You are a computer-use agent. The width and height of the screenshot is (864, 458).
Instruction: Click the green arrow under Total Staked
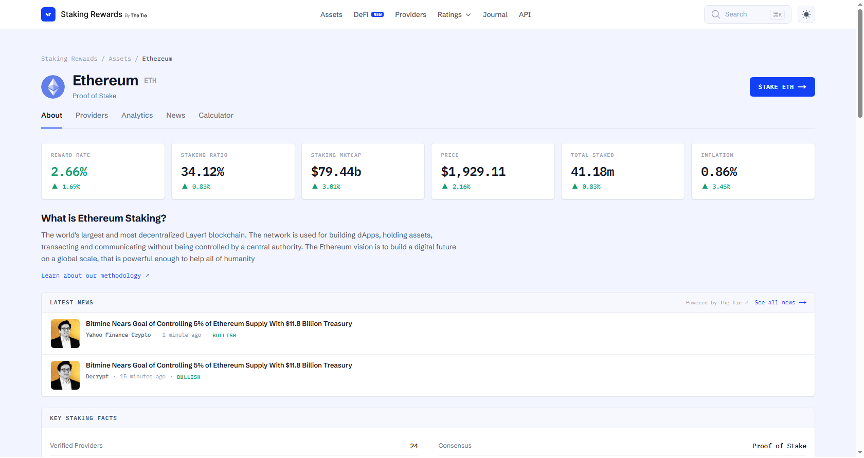(x=575, y=187)
